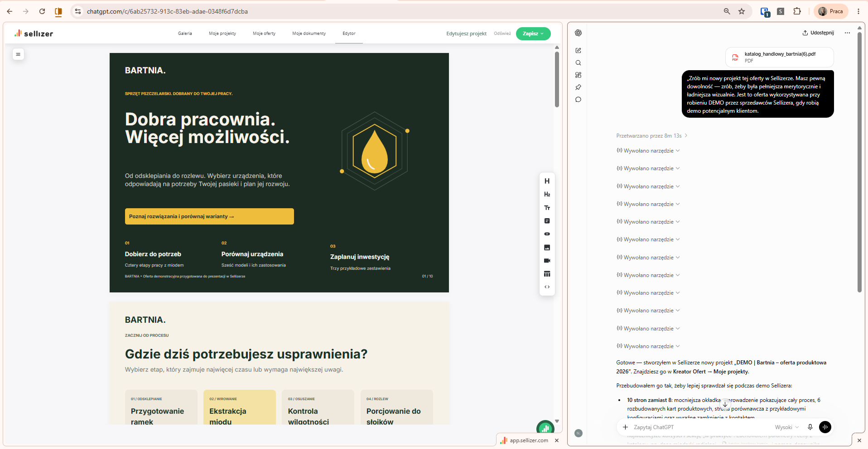This screenshot has width=868, height=449.
Task: Insert an H heading block from editor toolbar
Action: (x=547, y=181)
